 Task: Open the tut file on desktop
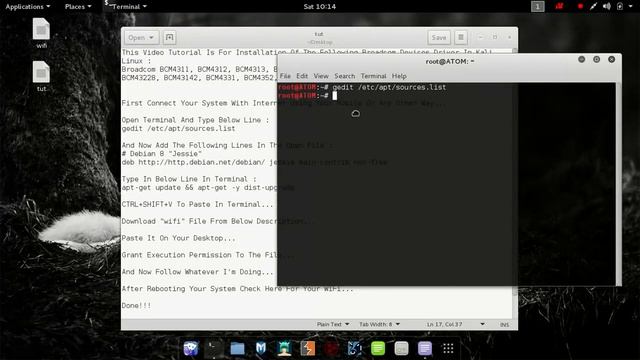[41, 76]
